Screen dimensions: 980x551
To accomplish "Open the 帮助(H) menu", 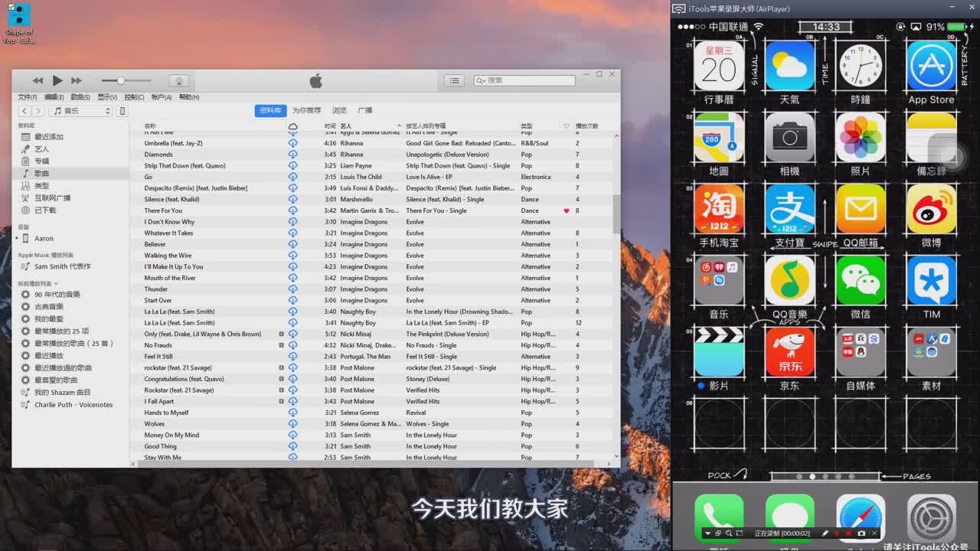I will 189,97.
